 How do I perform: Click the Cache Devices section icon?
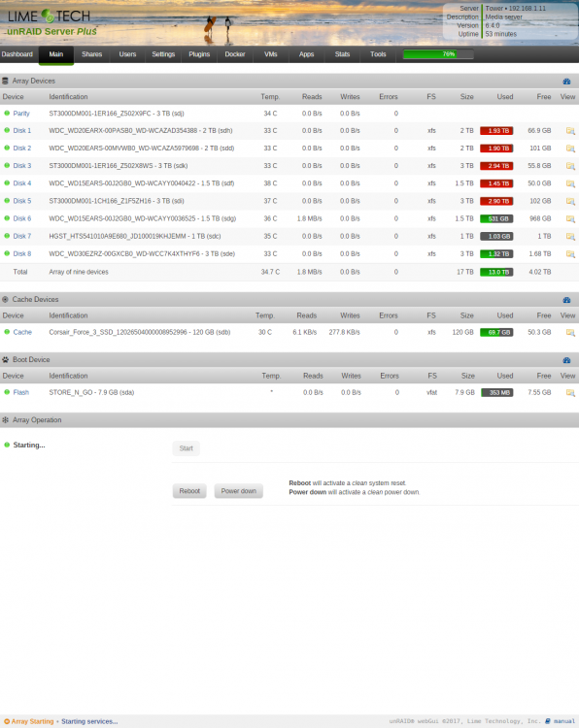[5, 300]
